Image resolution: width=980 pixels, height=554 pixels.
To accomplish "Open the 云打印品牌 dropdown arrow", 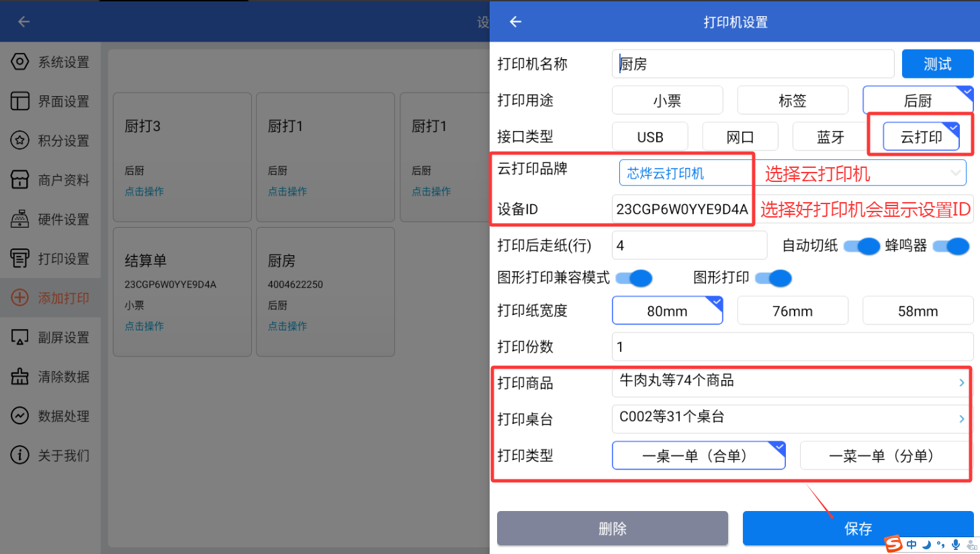I will (x=955, y=173).
